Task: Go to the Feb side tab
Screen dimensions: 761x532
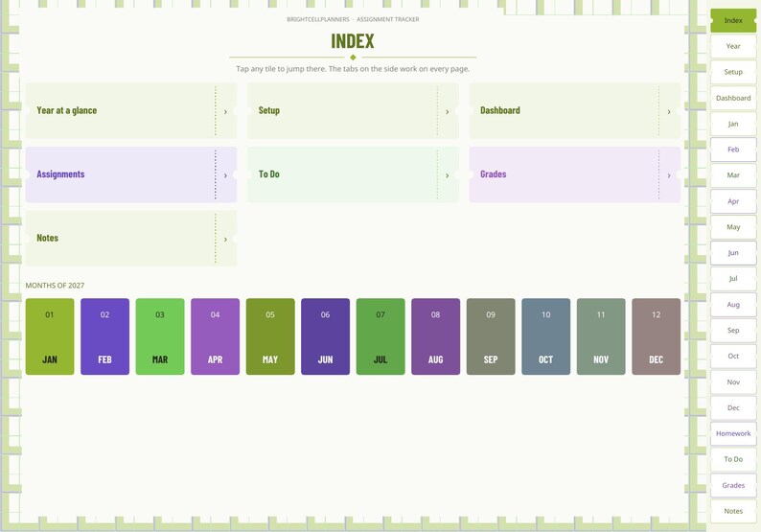Action: click(x=733, y=150)
